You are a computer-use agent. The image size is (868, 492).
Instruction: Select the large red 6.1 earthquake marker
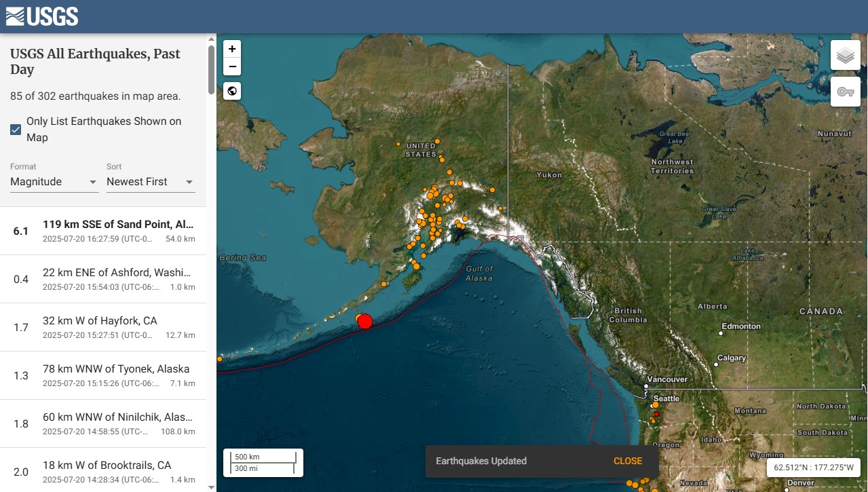[x=365, y=321]
